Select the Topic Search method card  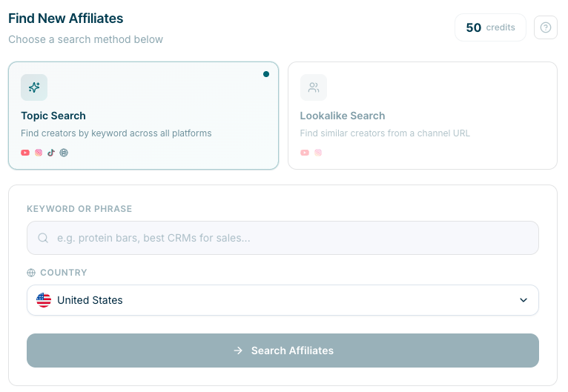tap(143, 116)
